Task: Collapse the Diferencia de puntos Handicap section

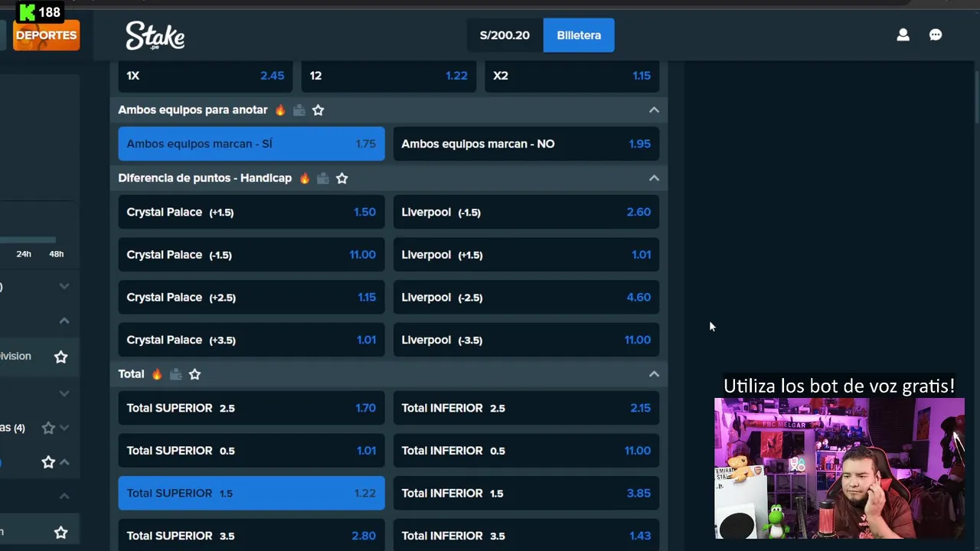Action: (x=654, y=178)
